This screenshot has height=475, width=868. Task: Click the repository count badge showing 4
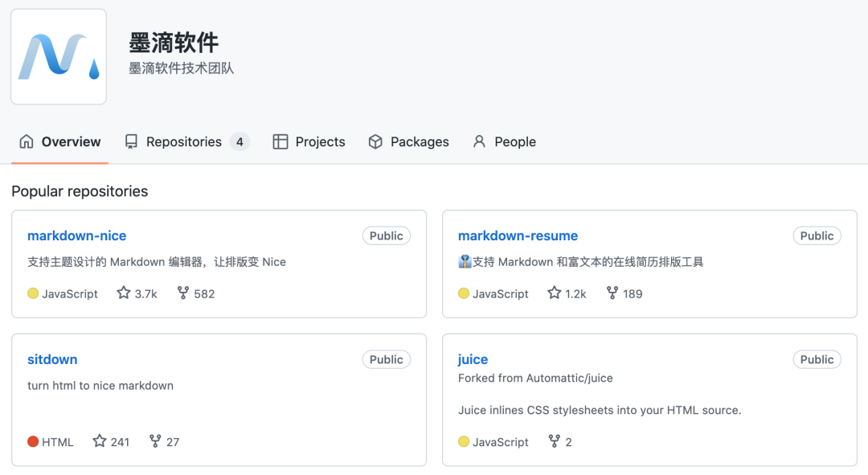(x=240, y=141)
